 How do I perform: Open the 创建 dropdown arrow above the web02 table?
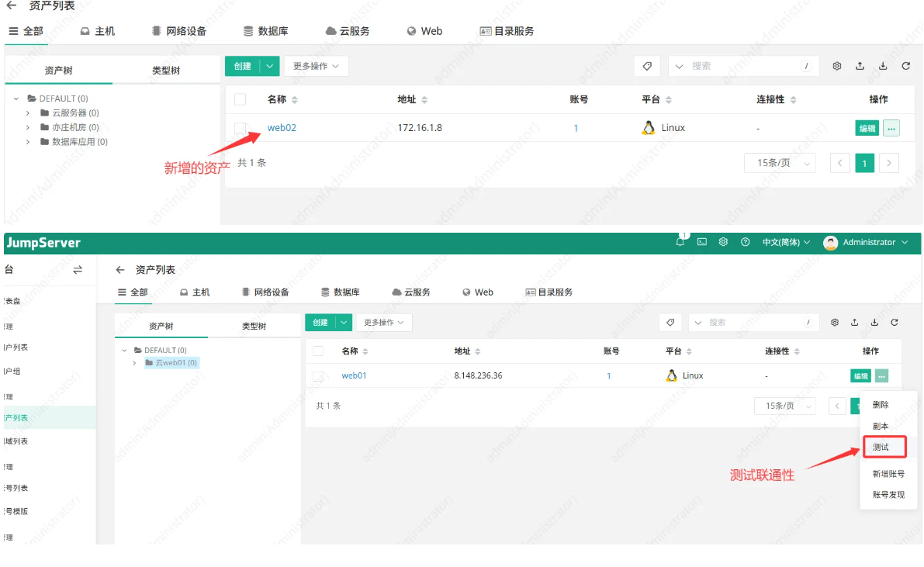[269, 66]
